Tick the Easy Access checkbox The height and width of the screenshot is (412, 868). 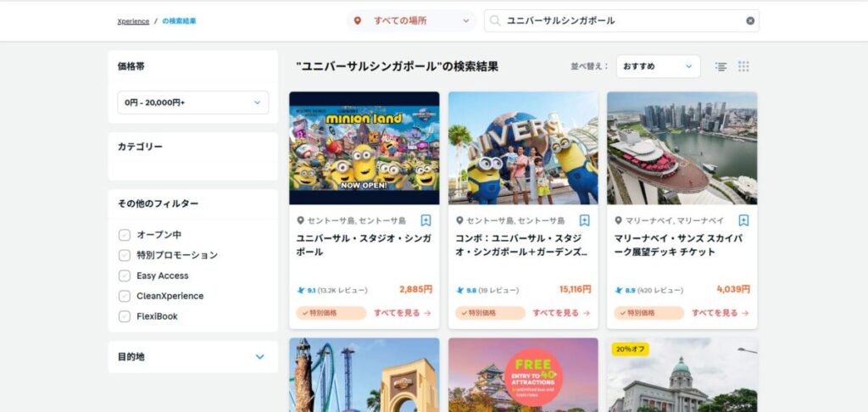click(125, 276)
